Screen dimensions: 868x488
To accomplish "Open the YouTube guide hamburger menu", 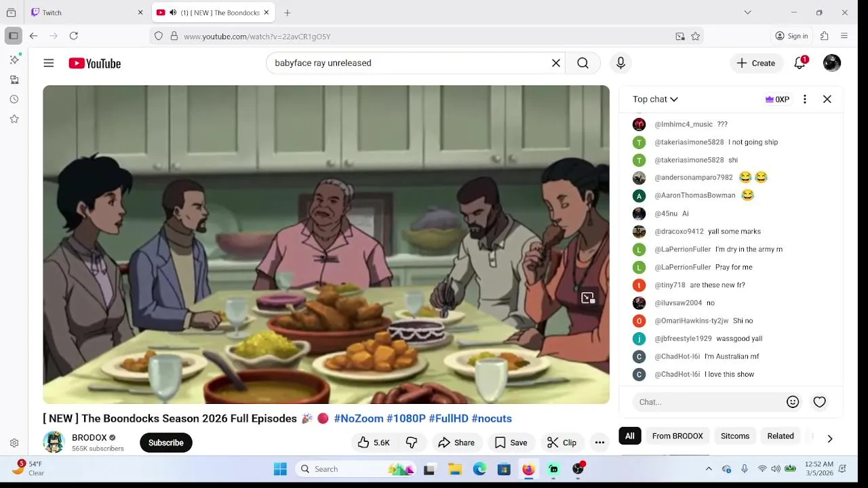I will click(x=49, y=63).
